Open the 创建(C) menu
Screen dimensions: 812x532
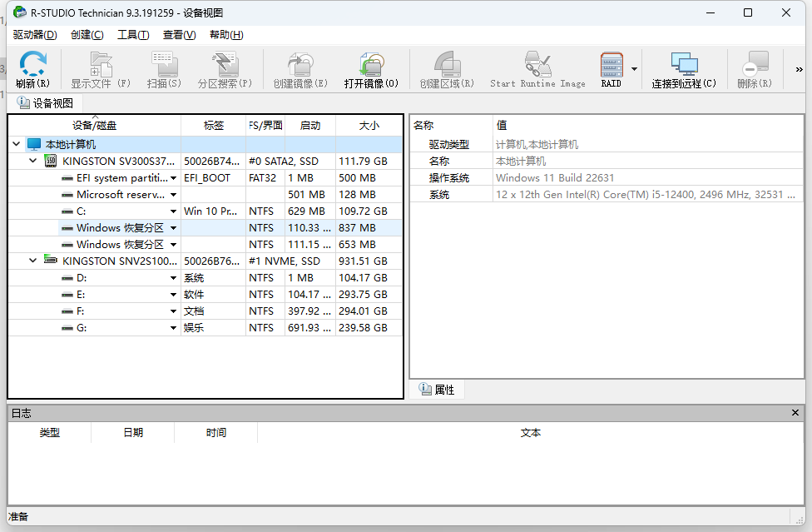click(87, 35)
